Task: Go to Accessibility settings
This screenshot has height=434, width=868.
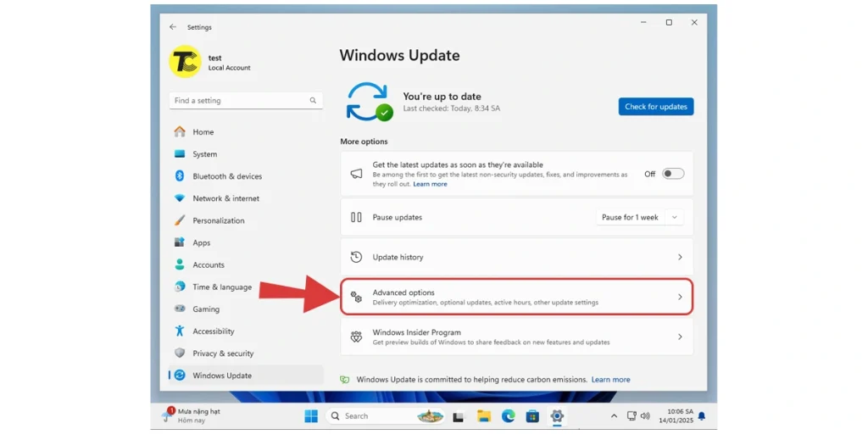Action: [213, 331]
